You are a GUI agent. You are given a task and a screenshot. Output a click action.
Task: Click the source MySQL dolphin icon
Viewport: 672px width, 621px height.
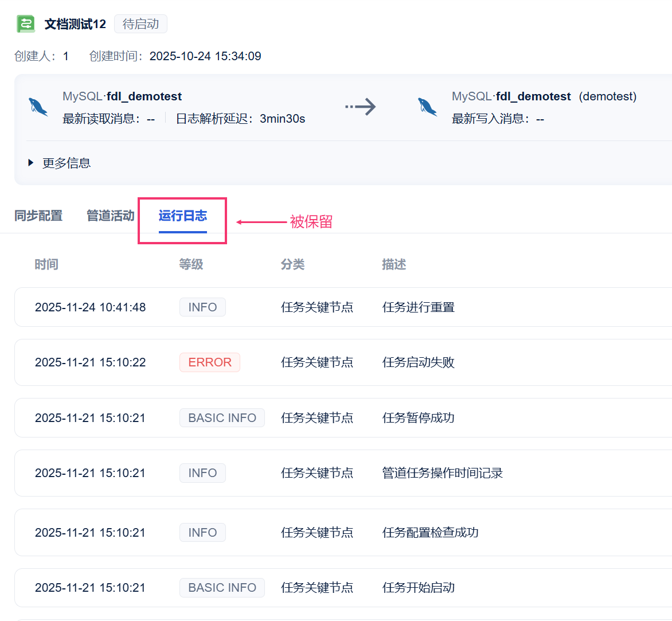point(38,107)
